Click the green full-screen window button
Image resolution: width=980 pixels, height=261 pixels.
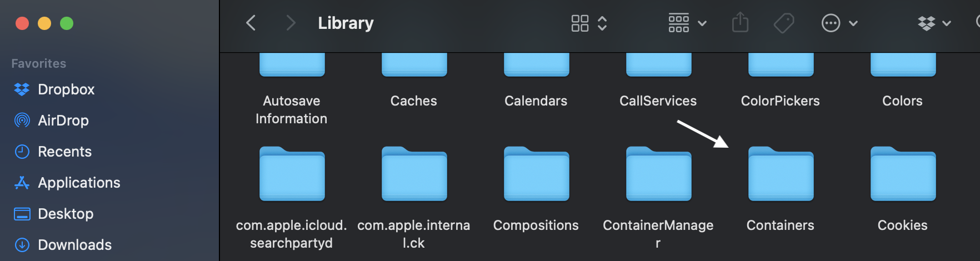(67, 23)
